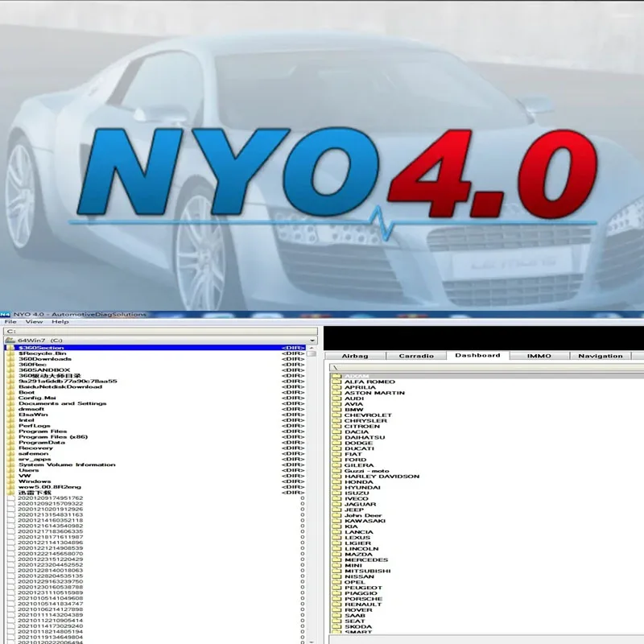The height and width of the screenshot is (644, 644).
Task: Open the File menu
Action: [10, 321]
